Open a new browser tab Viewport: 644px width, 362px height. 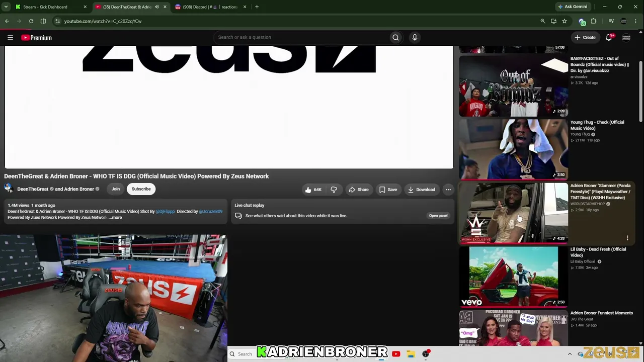(257, 7)
